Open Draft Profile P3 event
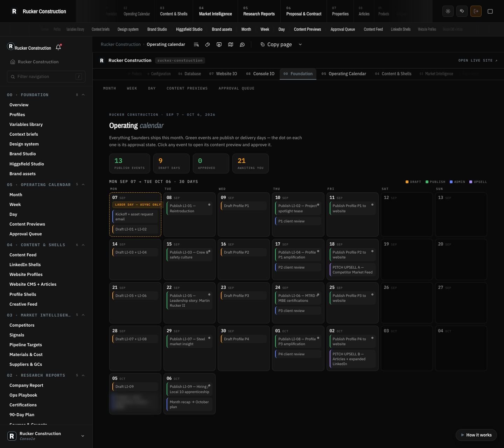This screenshot has height=448, width=504. click(x=244, y=296)
